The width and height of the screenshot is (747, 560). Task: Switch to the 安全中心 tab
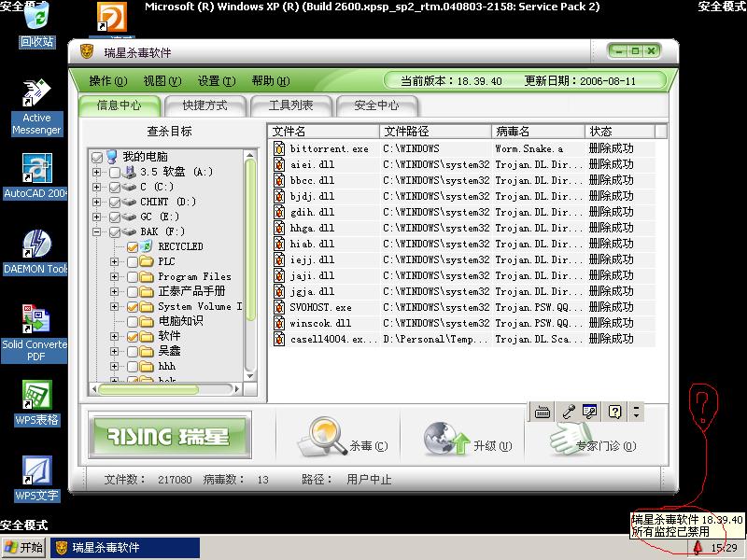(376, 105)
